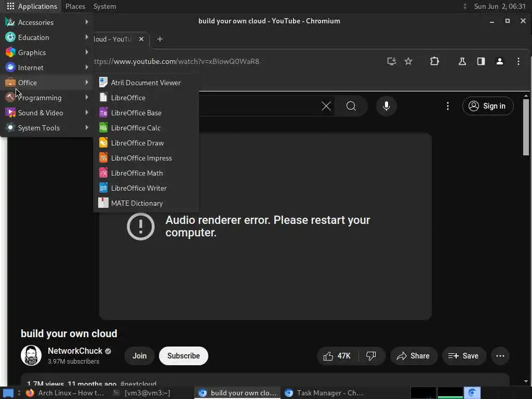
Task: Launch LibreOffice Impress
Action: pos(145,158)
